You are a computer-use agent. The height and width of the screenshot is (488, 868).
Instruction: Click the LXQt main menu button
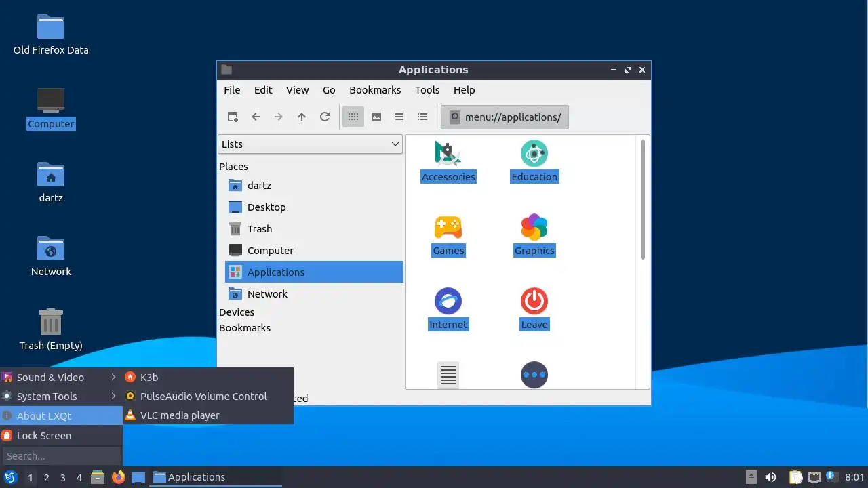click(x=10, y=477)
